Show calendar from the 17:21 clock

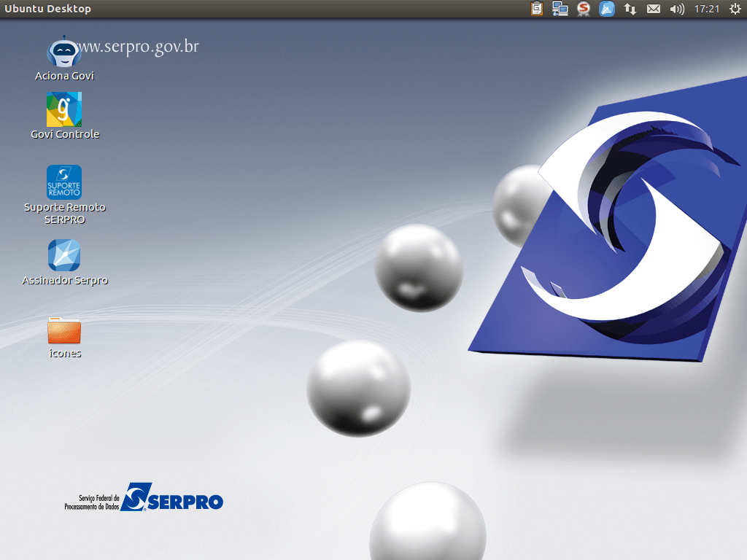[706, 9]
